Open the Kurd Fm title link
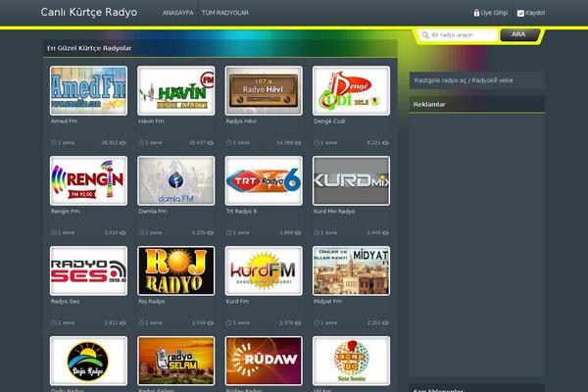The width and height of the screenshot is (588, 392). 237,301
